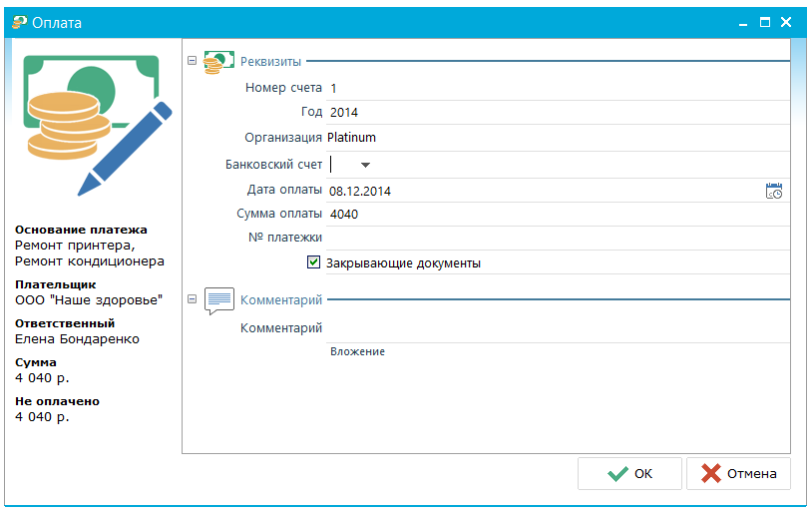
Task: Click the Год field showing 2014
Action: click(558, 113)
